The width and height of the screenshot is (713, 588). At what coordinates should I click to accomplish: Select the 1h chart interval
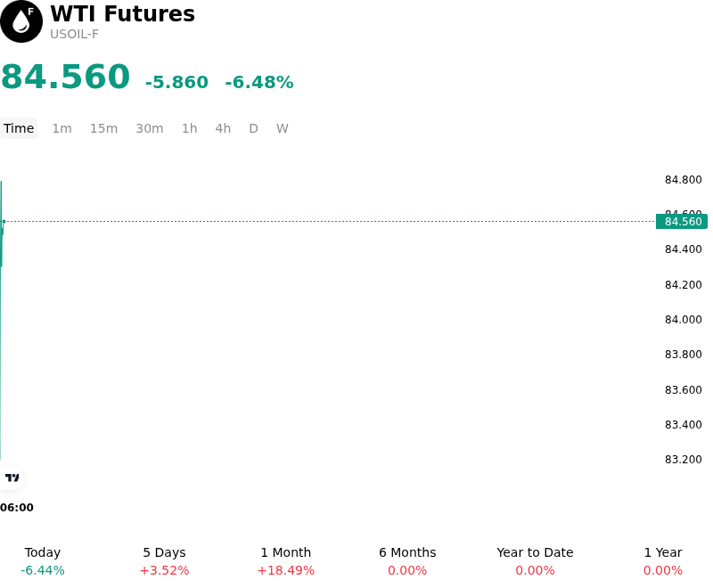click(190, 128)
